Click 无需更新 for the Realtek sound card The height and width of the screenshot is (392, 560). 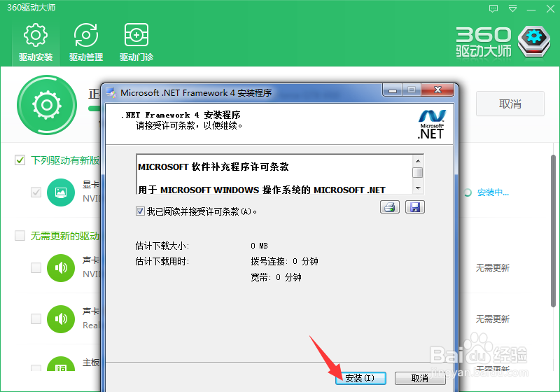493,318
